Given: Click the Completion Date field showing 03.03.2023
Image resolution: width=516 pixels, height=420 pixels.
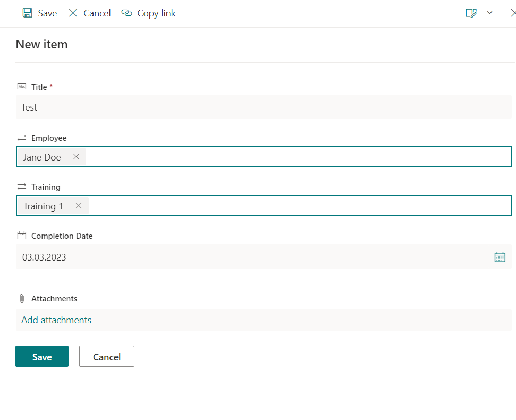Looking at the screenshot, I should pos(264,257).
